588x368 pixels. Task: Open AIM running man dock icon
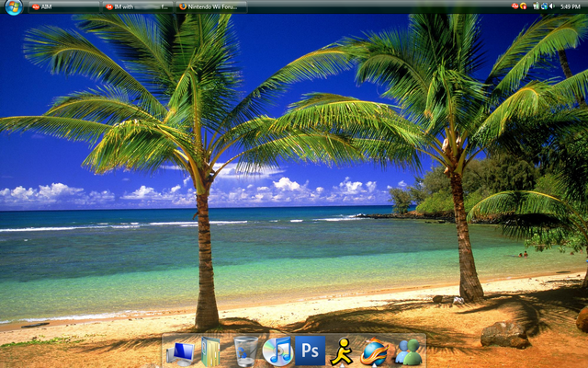click(342, 351)
